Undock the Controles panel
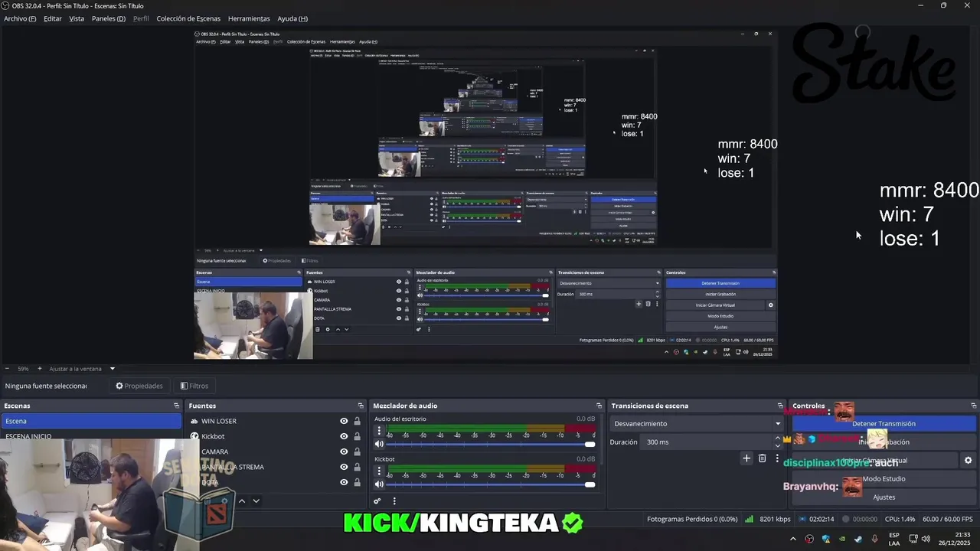 [x=974, y=406]
